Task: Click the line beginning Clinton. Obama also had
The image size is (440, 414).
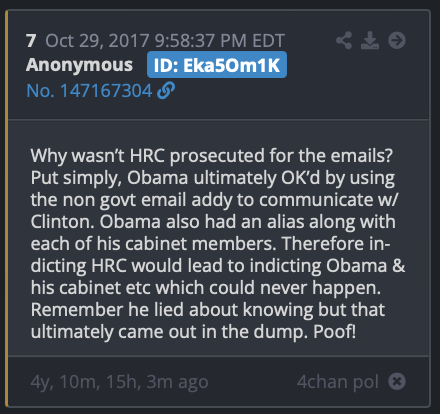Action: pos(213,222)
